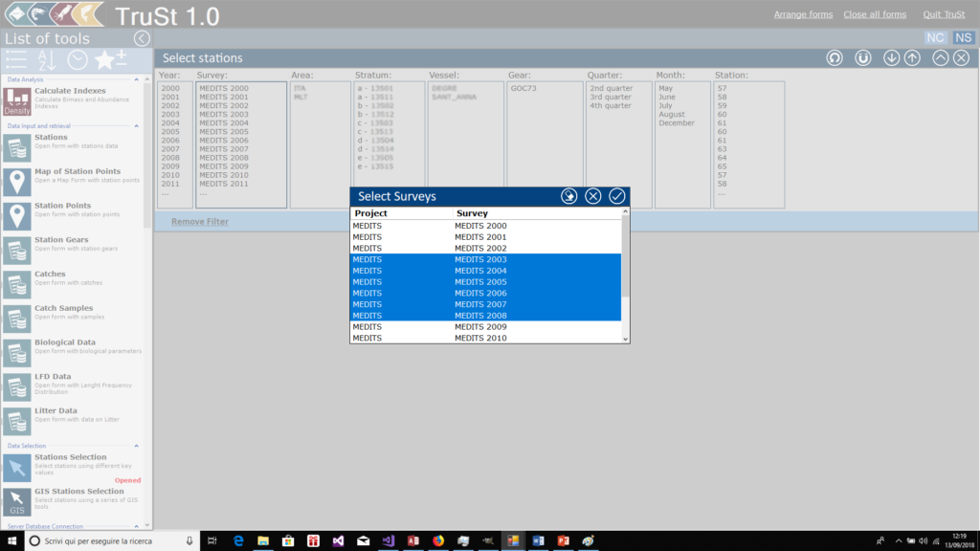Viewport: 980px width, 551px height.
Task: Click the Remove Filter link
Action: pos(200,222)
